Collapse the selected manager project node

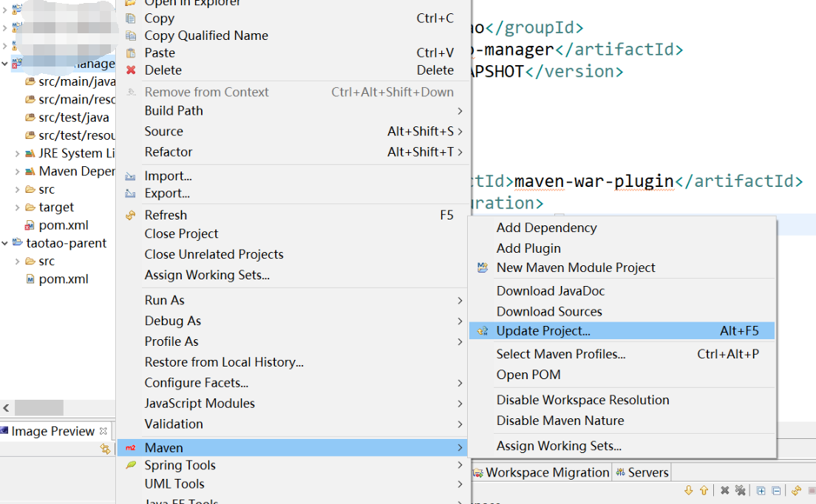[4, 64]
